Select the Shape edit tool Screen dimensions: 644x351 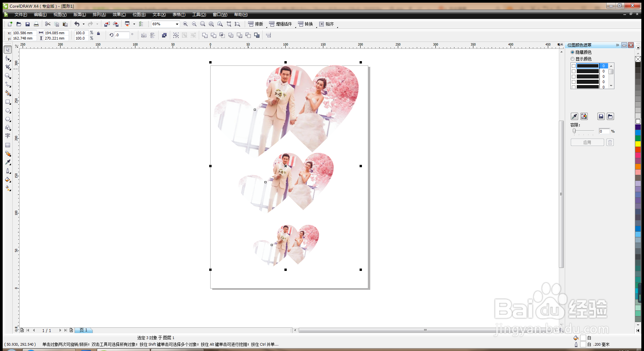[8, 58]
